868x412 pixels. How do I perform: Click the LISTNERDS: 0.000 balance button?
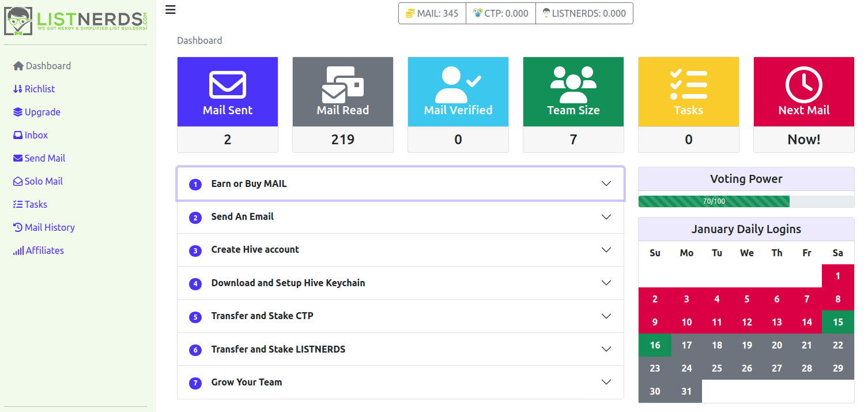[x=584, y=13]
